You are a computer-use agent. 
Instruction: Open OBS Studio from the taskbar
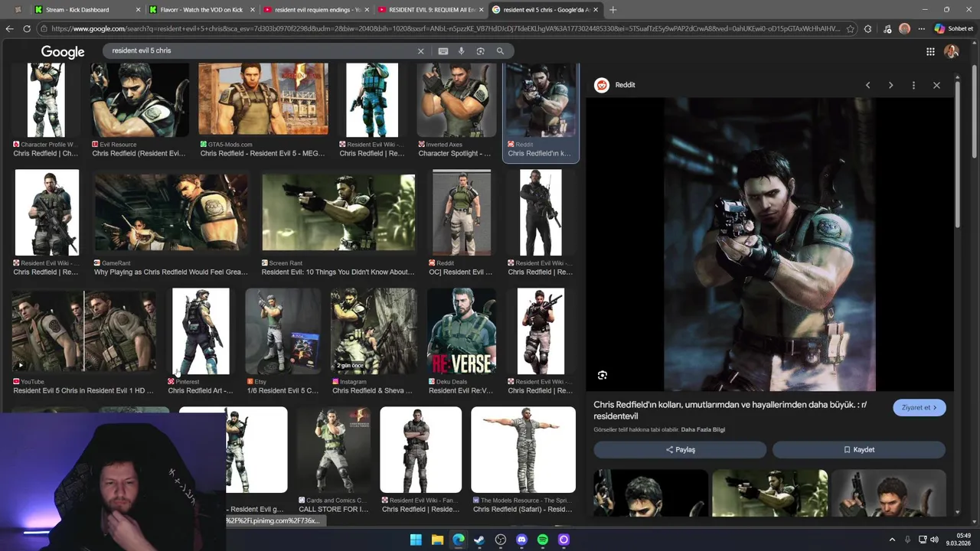coord(501,540)
